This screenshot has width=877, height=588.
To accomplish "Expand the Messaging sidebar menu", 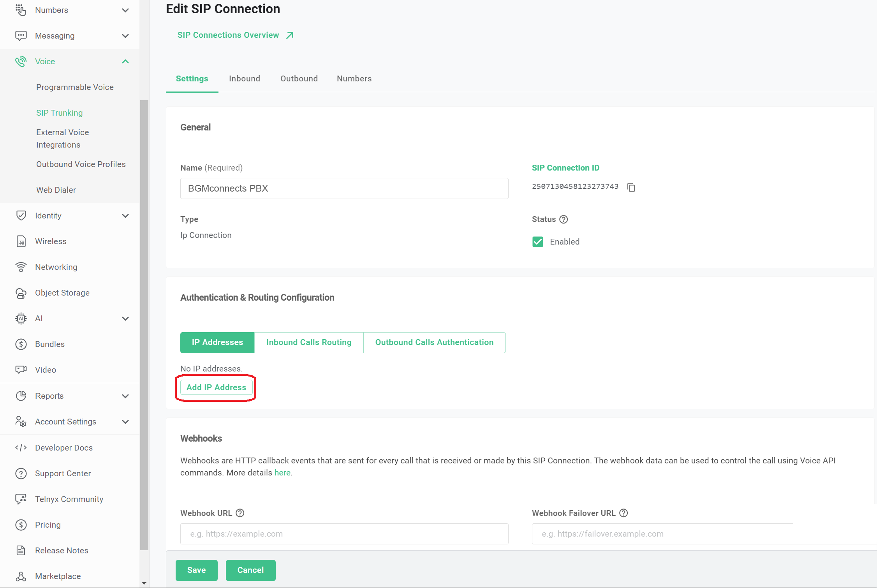I will pyautogui.click(x=125, y=36).
